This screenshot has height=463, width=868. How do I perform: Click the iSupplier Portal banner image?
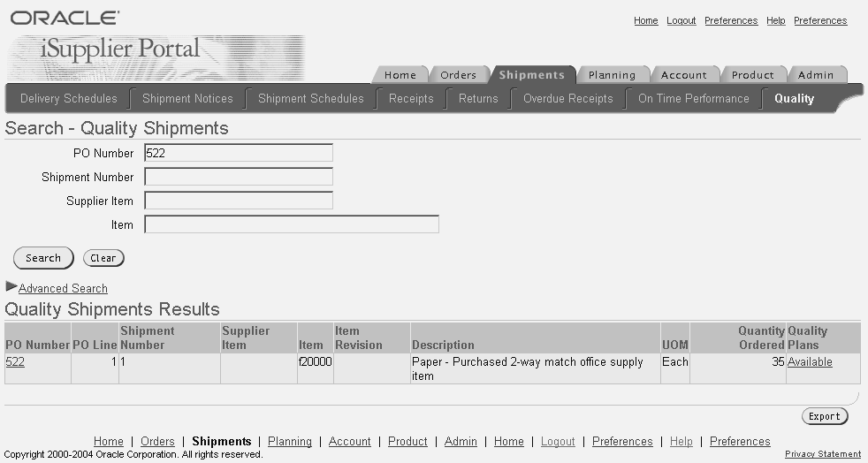click(156, 58)
